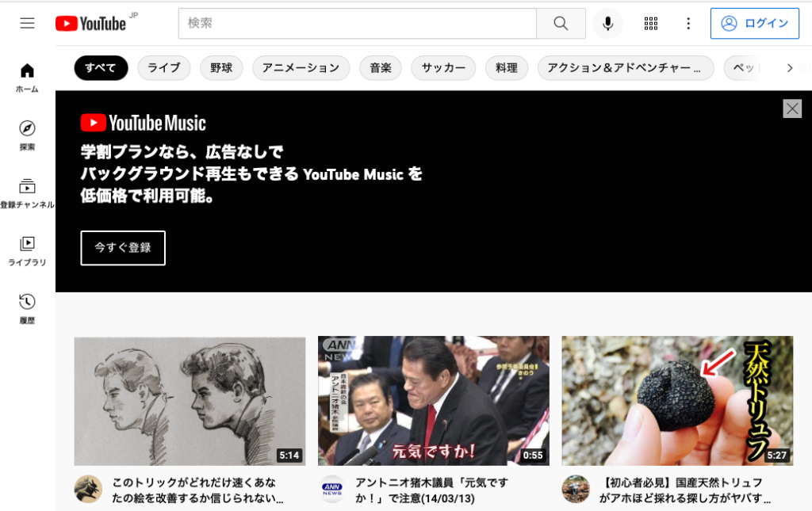Select the 料理 category chip
The image size is (812, 511).
coord(506,68)
